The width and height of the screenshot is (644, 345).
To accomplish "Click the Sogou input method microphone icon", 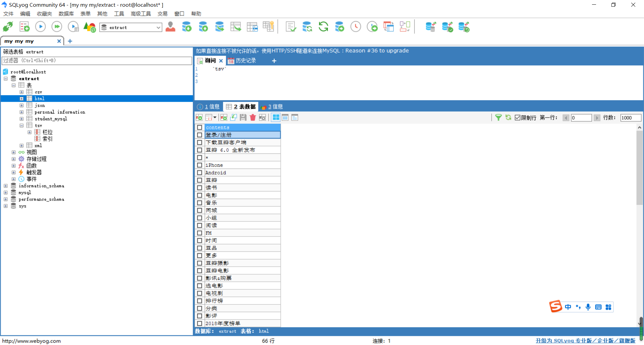I will pos(588,307).
